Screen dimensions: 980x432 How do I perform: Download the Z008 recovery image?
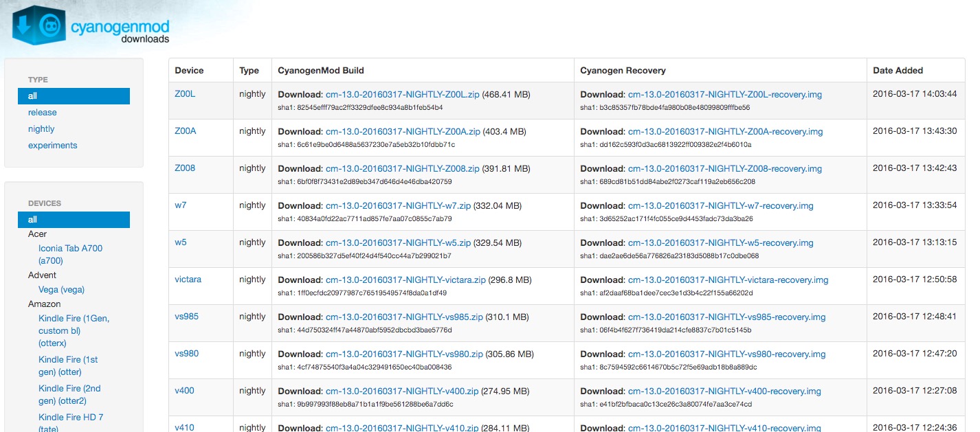point(724,168)
